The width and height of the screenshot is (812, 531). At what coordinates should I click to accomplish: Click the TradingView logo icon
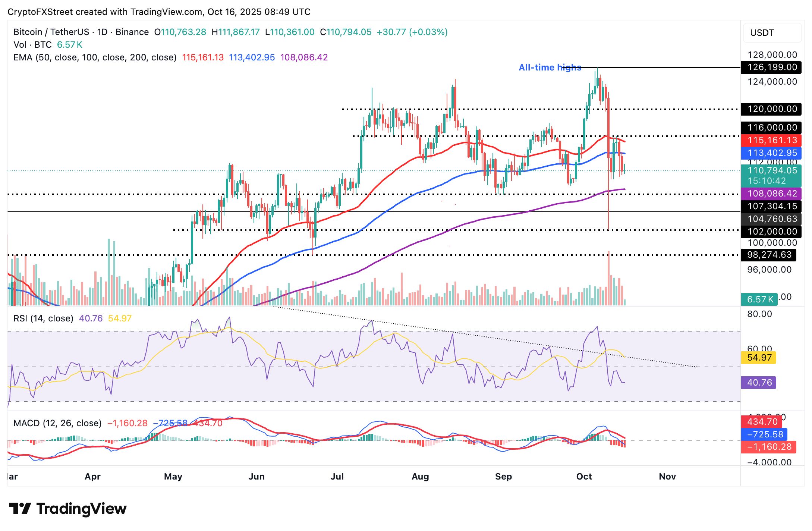tap(19, 508)
